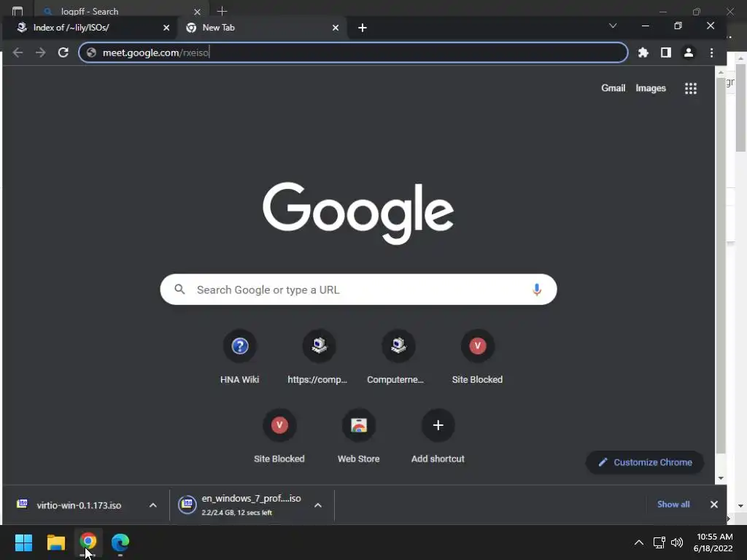Expand the Chrome tab search chevron
The height and width of the screenshot is (560, 747).
click(613, 26)
